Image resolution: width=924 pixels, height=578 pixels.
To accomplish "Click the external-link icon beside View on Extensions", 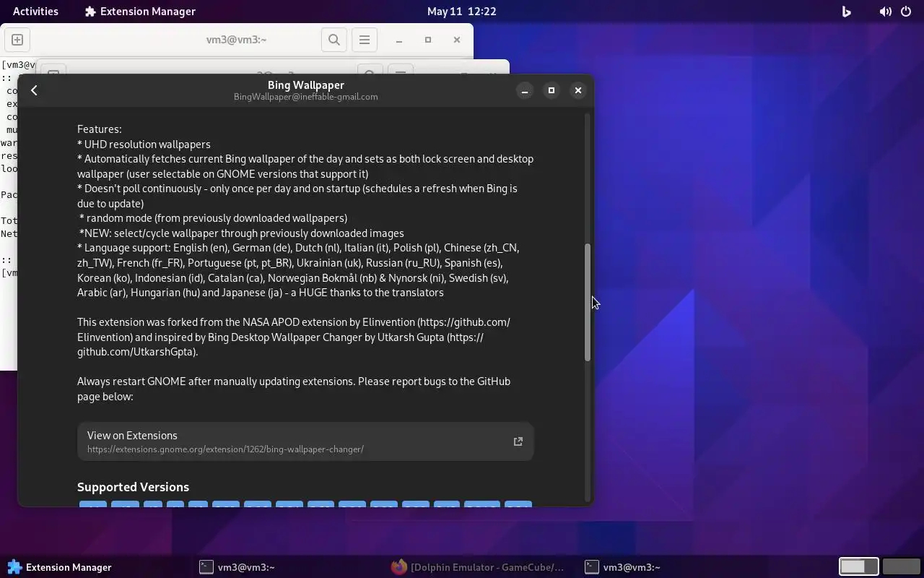I will point(518,441).
